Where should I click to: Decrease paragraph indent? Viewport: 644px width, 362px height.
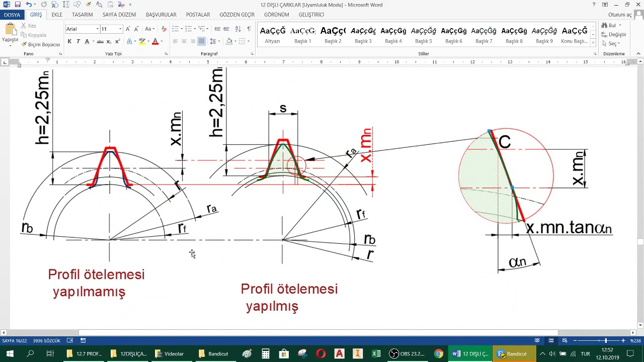point(217,29)
